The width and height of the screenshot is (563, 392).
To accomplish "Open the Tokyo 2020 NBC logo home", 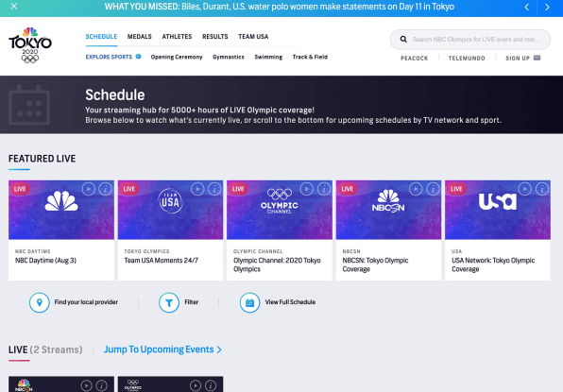I will (x=30, y=45).
